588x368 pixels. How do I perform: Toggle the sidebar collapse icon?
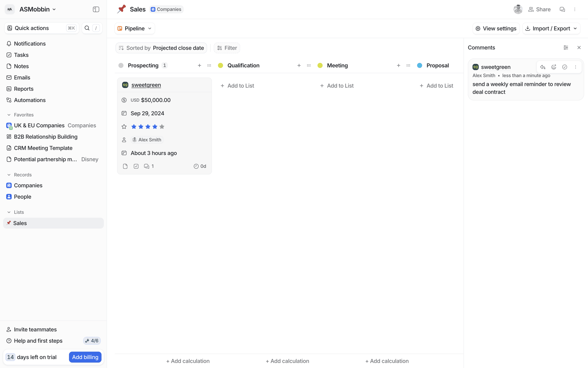pyautogui.click(x=96, y=10)
